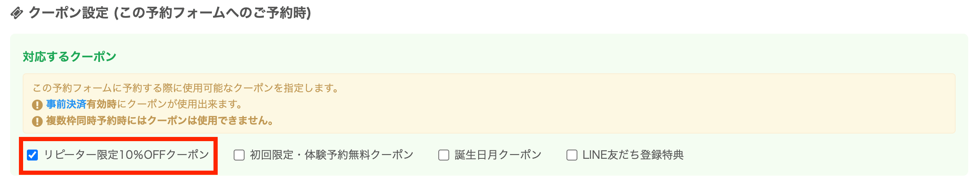
Task: Enable the 初回限定・体験予約無料クーポン checkbox
Action: pos(239,155)
